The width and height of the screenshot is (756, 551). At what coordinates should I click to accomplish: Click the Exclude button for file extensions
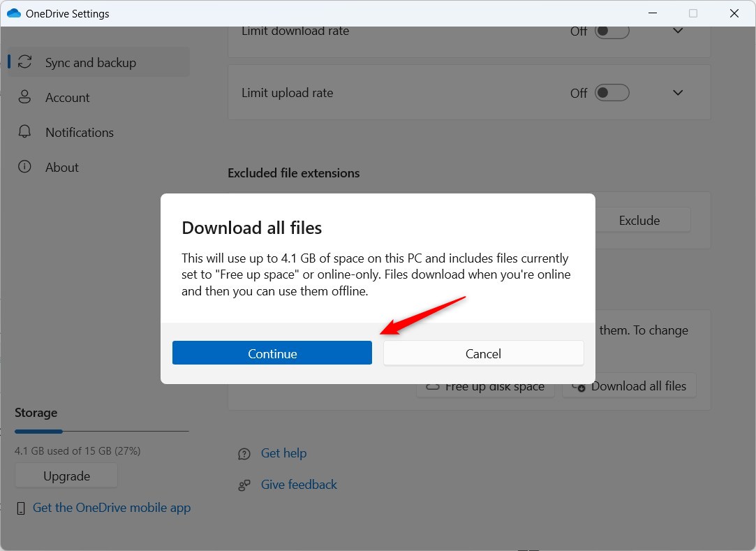(638, 220)
